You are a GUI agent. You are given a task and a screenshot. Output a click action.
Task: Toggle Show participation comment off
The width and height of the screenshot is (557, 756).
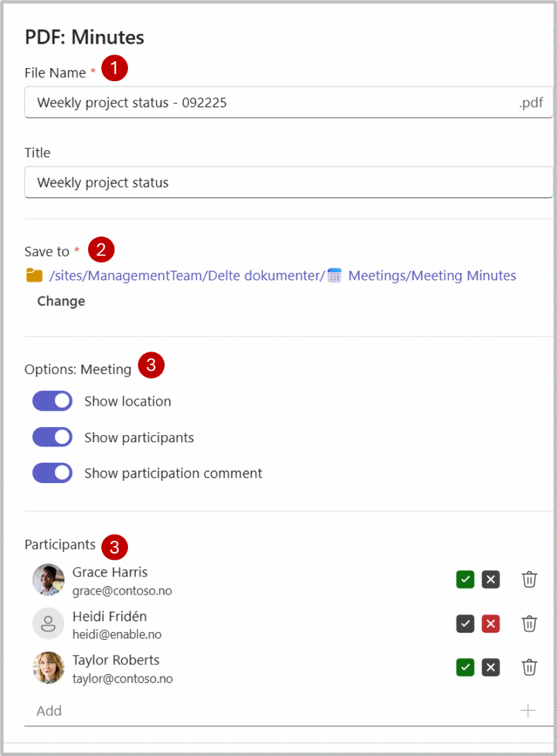[x=52, y=472]
